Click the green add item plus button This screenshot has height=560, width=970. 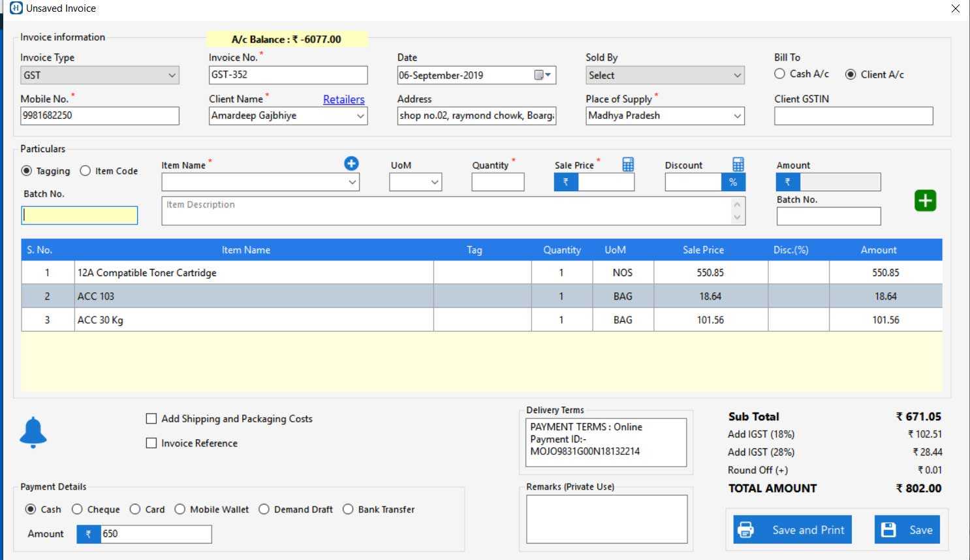point(925,201)
